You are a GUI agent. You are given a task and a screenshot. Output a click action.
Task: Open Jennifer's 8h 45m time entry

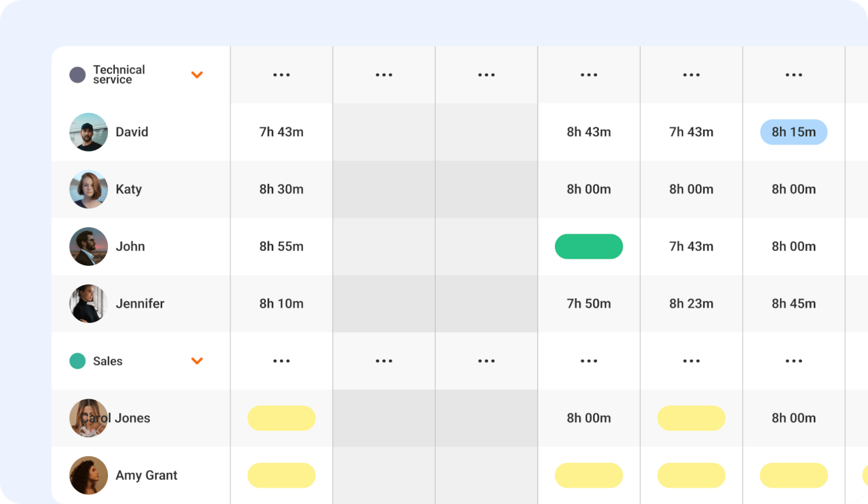(x=794, y=304)
